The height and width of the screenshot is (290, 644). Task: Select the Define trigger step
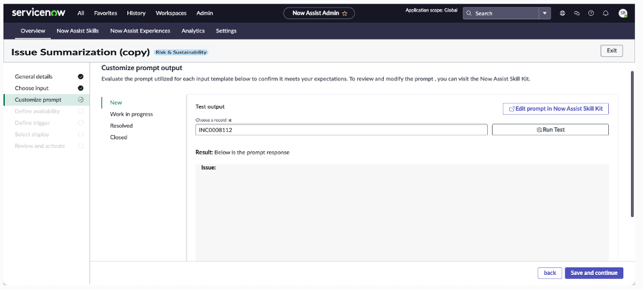(32, 122)
